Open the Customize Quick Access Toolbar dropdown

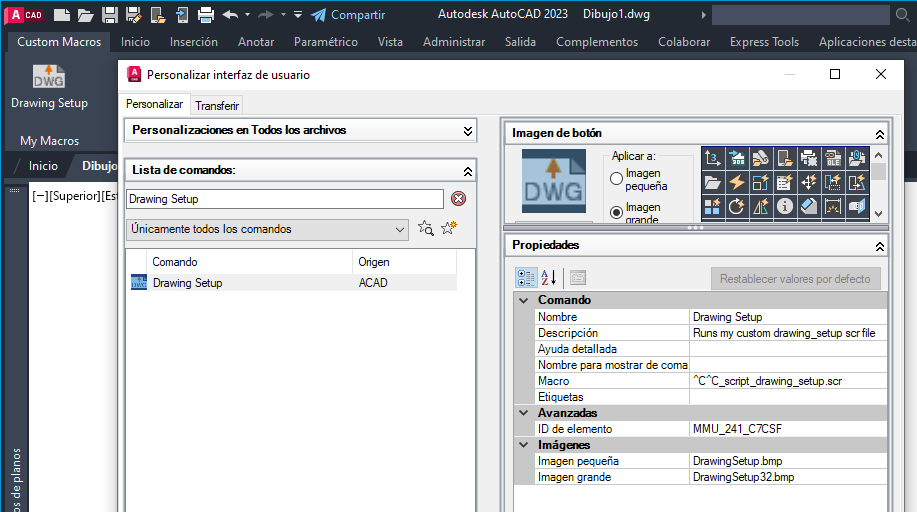(x=298, y=15)
